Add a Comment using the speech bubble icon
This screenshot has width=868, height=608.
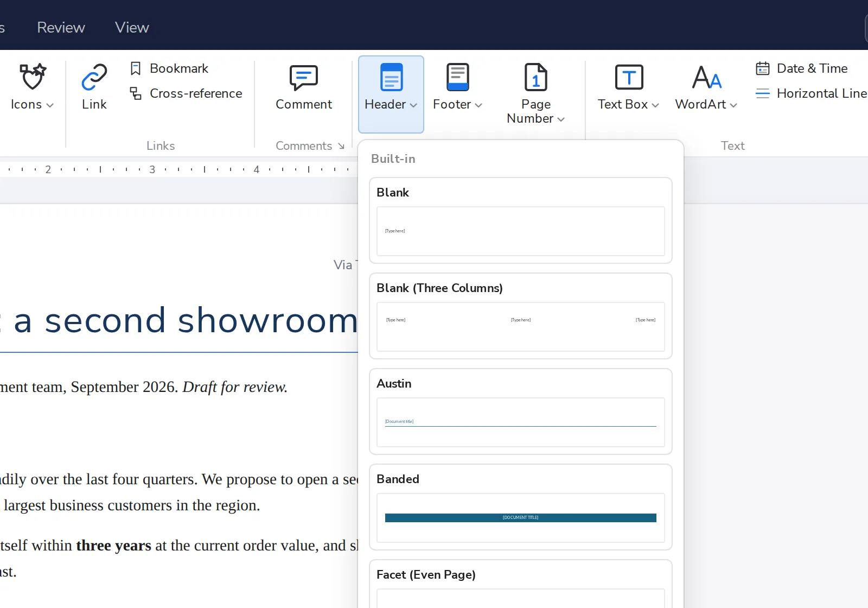tap(304, 78)
